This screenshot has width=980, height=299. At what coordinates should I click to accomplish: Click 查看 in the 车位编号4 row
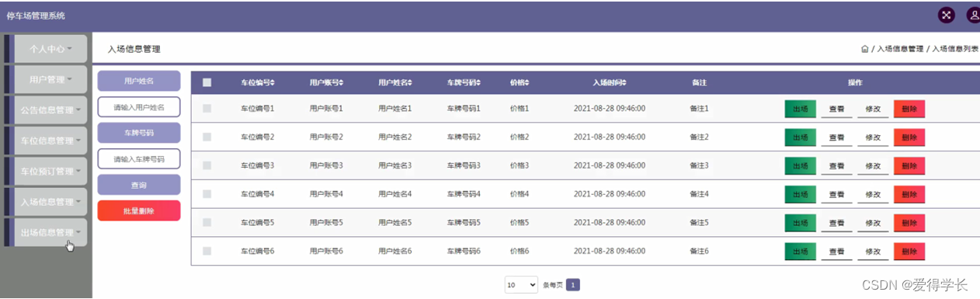[x=836, y=195]
